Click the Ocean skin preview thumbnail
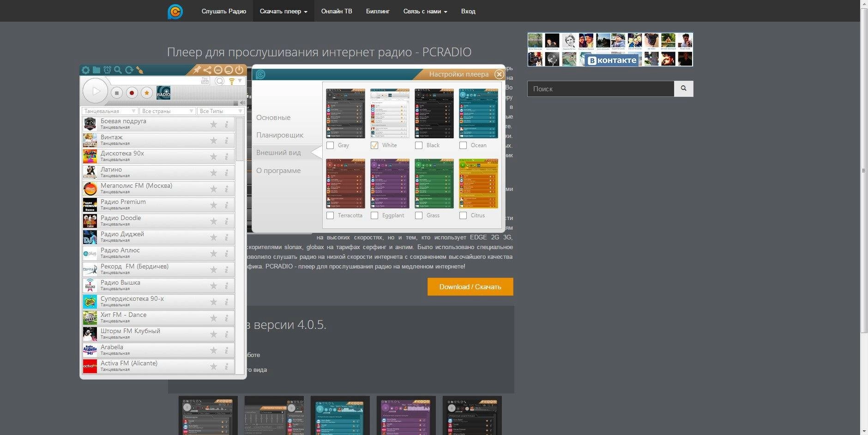The height and width of the screenshot is (435, 868). pyautogui.click(x=478, y=113)
